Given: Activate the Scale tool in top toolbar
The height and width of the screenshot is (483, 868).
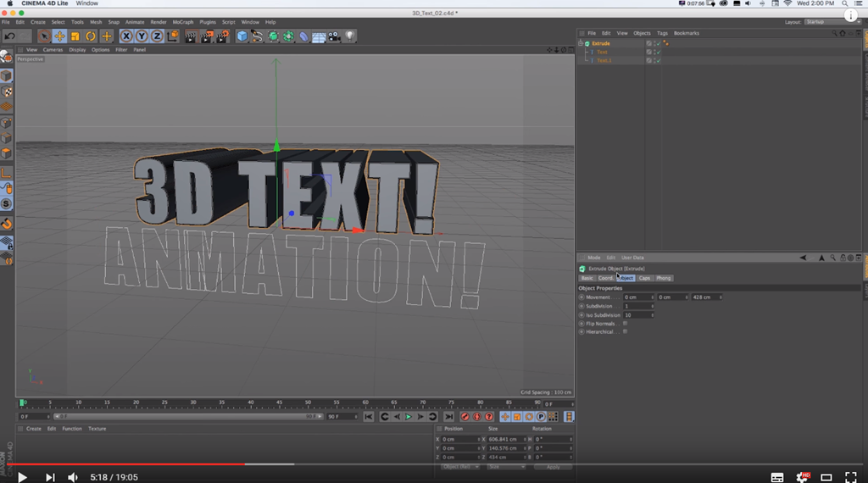Looking at the screenshot, I should (x=75, y=36).
